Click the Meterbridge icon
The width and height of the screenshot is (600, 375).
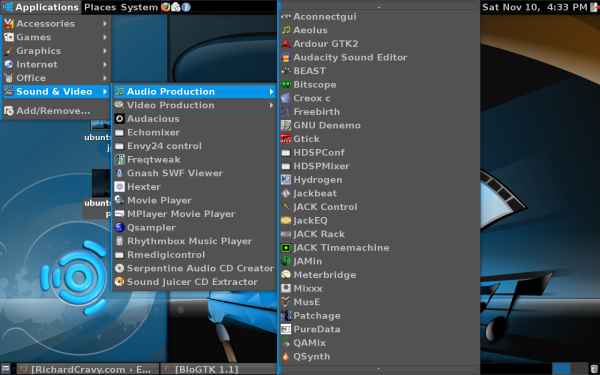[286, 275]
